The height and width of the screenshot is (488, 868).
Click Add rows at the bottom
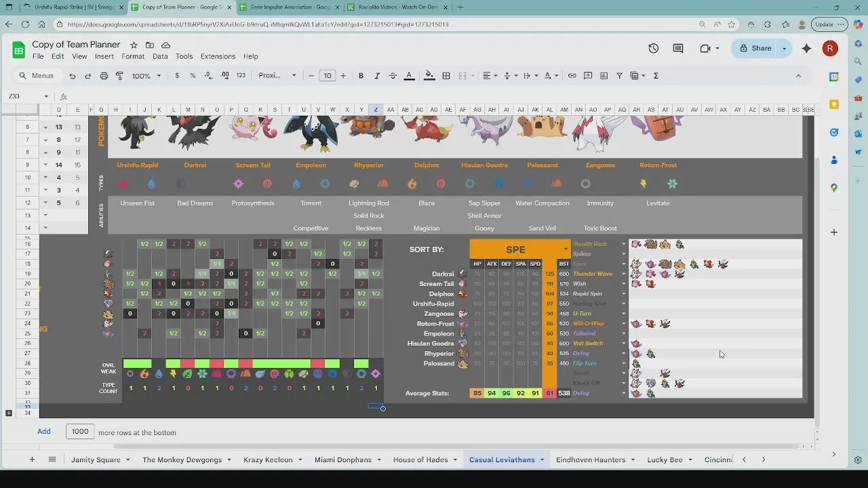tap(44, 431)
